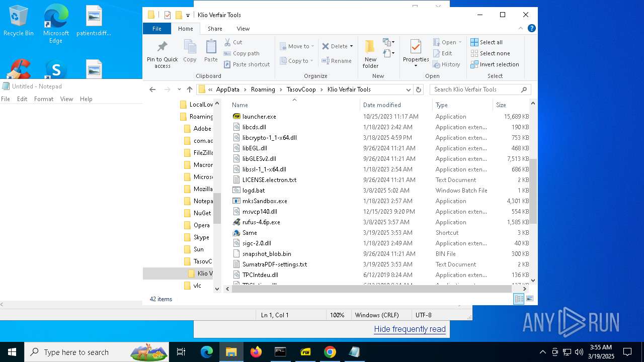The height and width of the screenshot is (362, 644).
Task: Open Google Chrome from the taskbar
Action: (x=330, y=352)
